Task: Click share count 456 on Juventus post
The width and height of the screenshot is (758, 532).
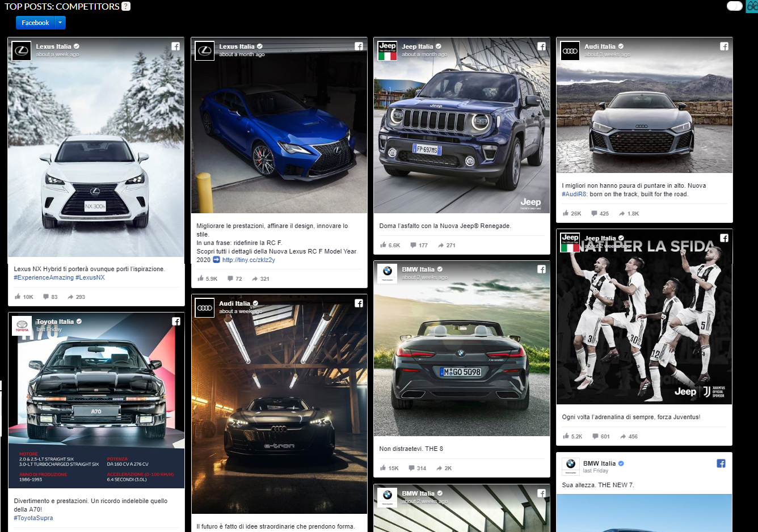Action: pyautogui.click(x=633, y=437)
